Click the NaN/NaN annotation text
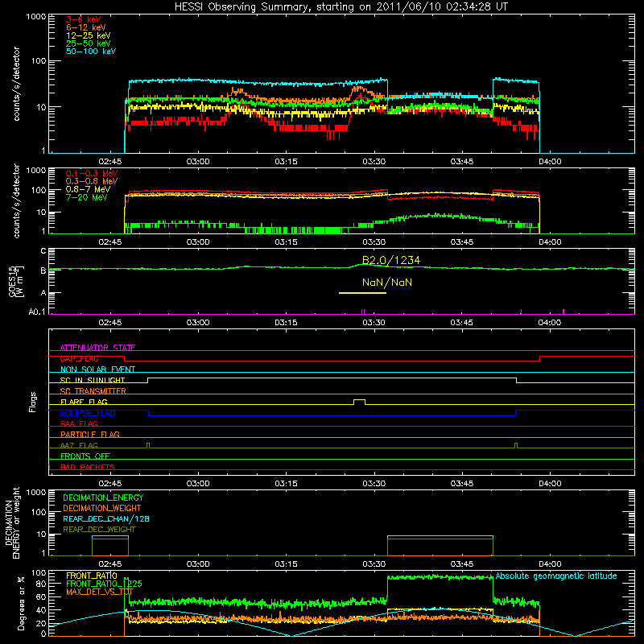The height and width of the screenshot is (644, 644). [387, 283]
